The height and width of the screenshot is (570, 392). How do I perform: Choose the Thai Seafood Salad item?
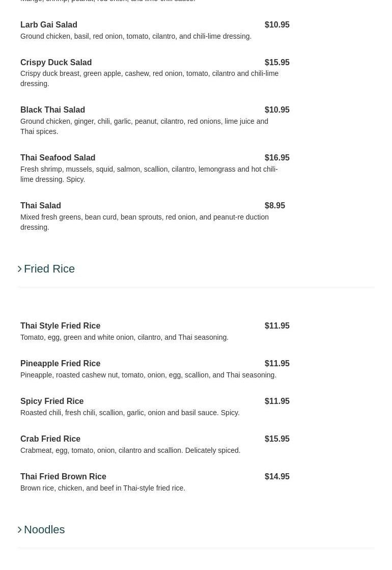pos(58,158)
